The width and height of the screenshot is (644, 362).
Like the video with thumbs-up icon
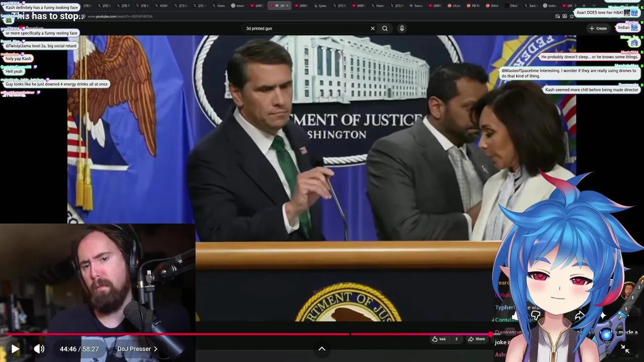coord(435,339)
